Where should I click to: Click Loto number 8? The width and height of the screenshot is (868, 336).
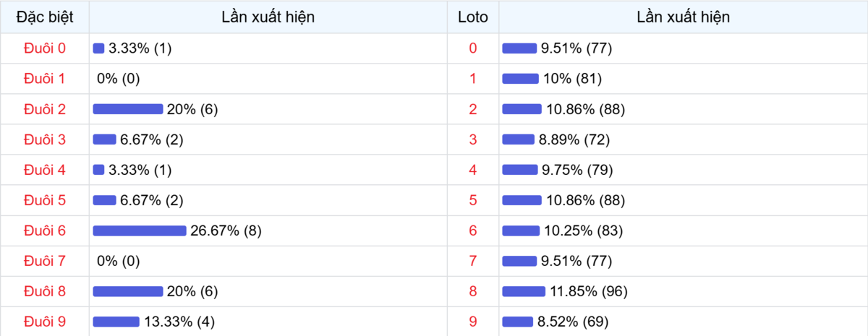pos(473,291)
